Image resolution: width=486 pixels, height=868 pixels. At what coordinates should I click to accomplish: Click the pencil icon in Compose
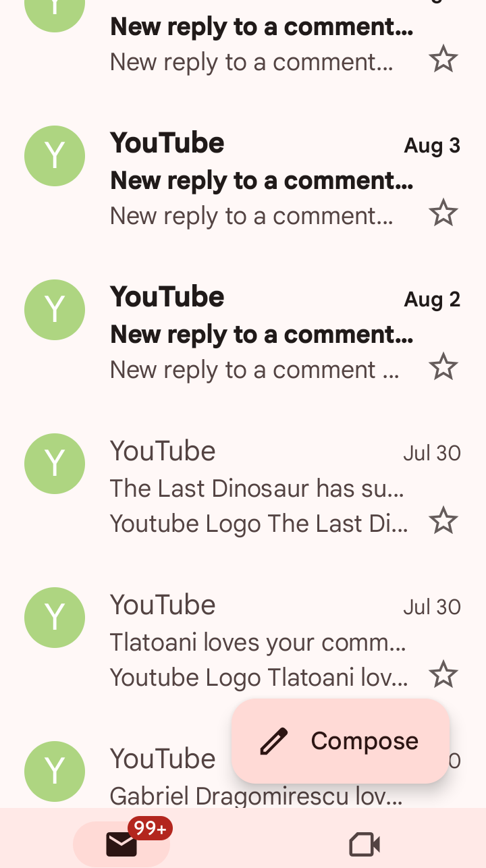[274, 741]
